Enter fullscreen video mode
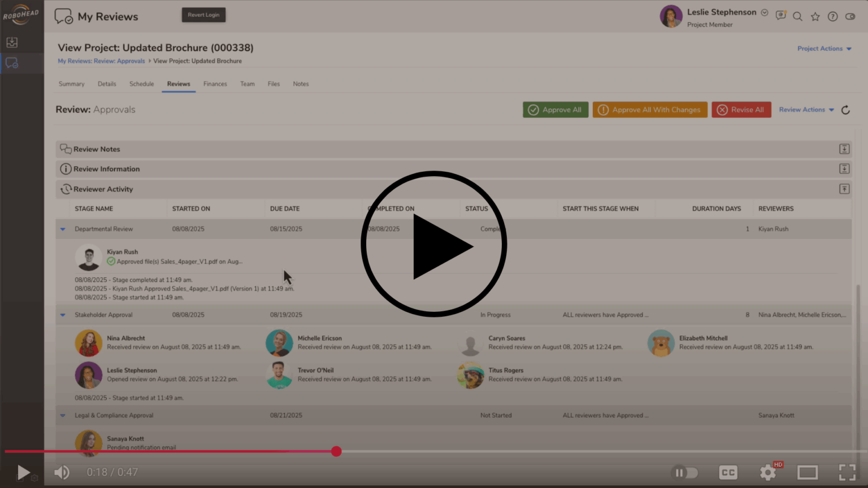This screenshot has width=868, height=488. point(847,472)
